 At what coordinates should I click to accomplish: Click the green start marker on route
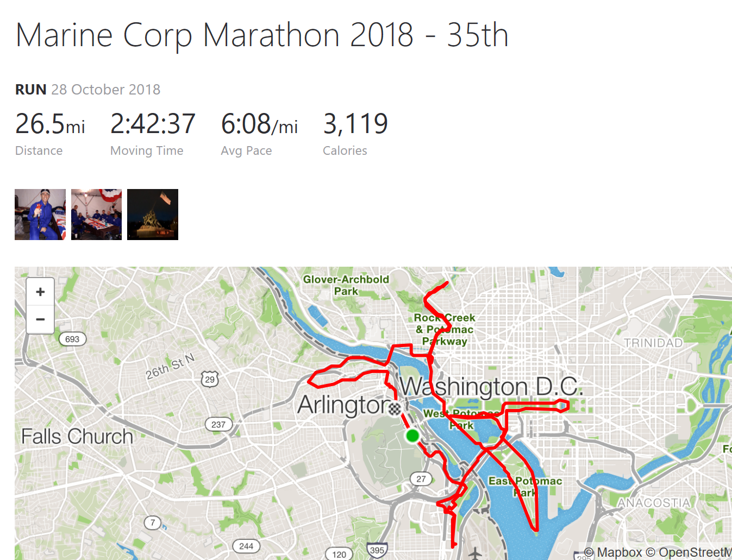(412, 436)
